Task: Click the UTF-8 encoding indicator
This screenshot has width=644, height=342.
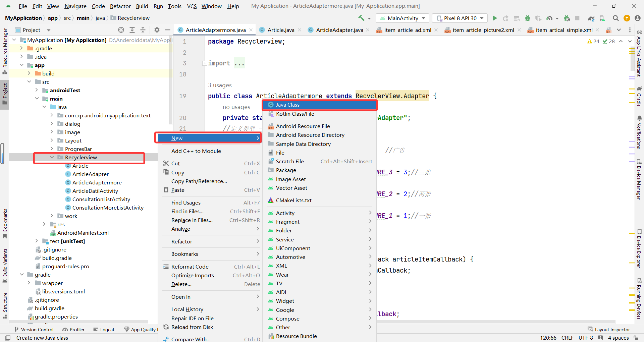Action: 586,338
